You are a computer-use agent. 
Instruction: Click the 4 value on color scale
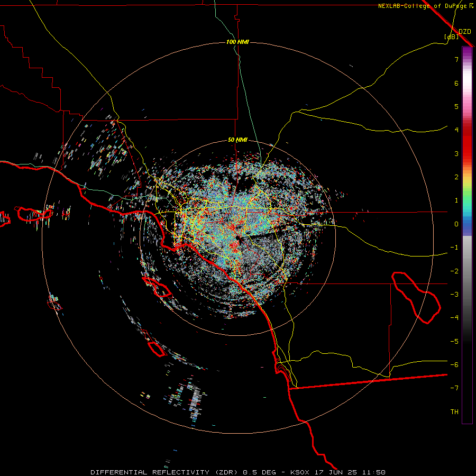(x=456, y=130)
